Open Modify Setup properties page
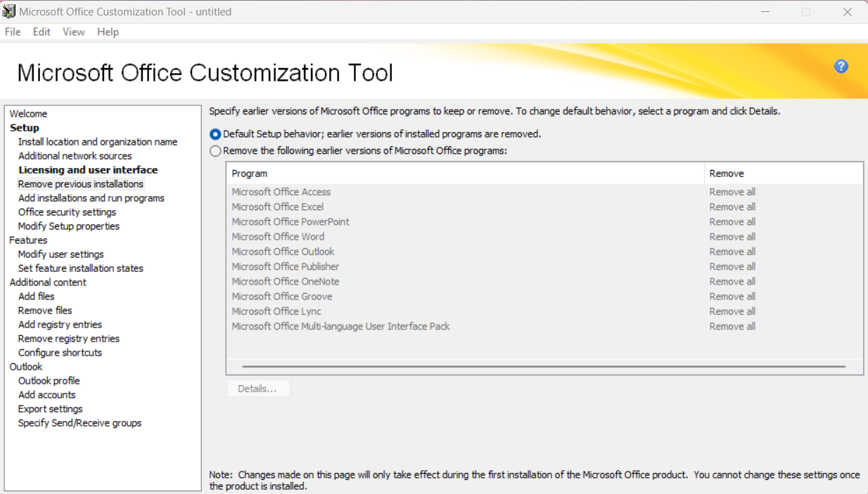Screen dimensions: 868x494 tap(69, 226)
